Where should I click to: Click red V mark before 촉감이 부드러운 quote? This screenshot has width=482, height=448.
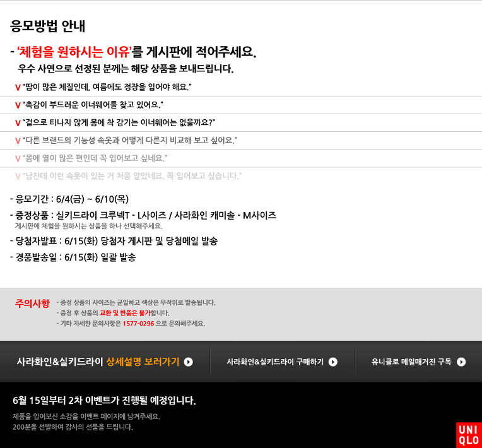click(x=18, y=105)
